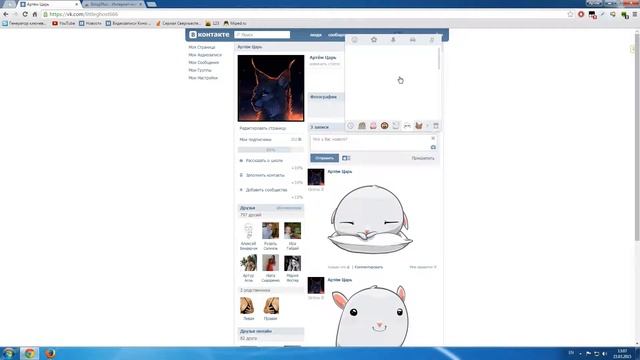Image resolution: width=640 pixels, height=360 pixels.
Task: Open Мои Аудиозаписи in the sidebar
Action: (205, 55)
